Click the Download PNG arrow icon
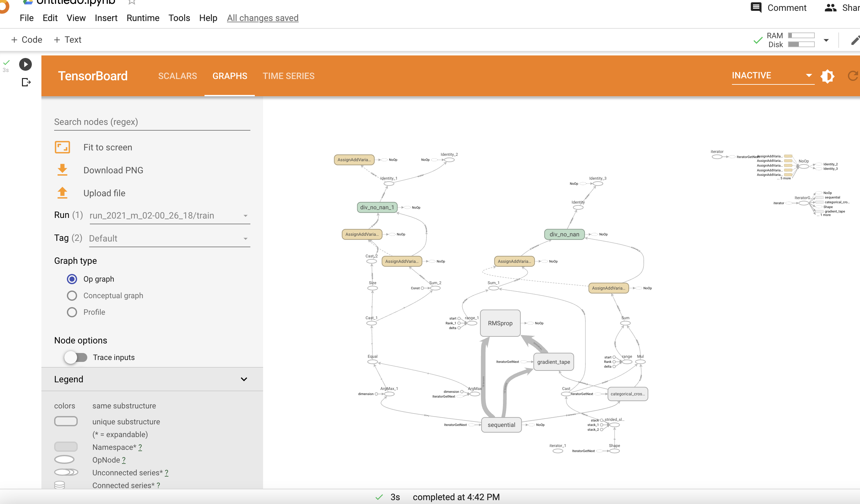860x504 pixels. (x=62, y=170)
